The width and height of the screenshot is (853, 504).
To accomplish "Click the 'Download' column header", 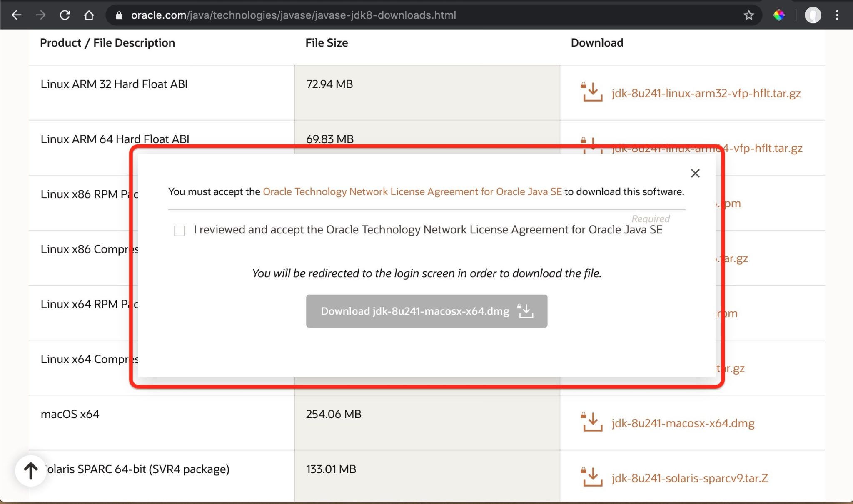I will (597, 43).
